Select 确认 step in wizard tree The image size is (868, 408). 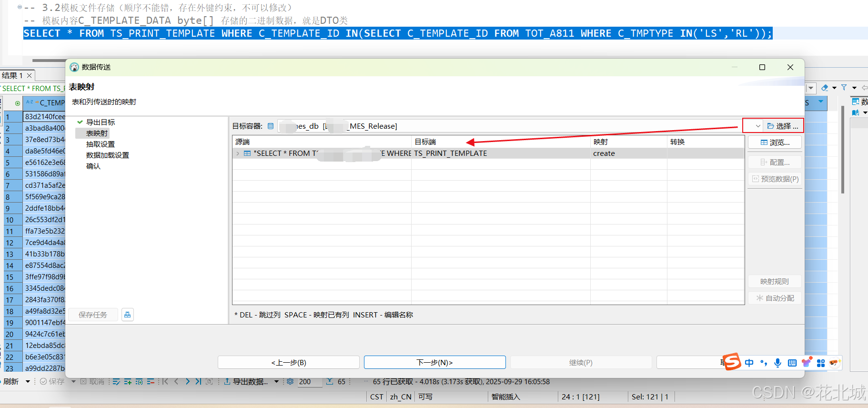point(93,166)
